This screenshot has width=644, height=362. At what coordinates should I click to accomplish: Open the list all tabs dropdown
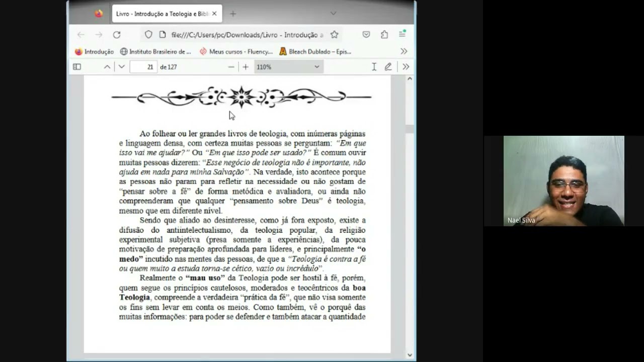[333, 14]
